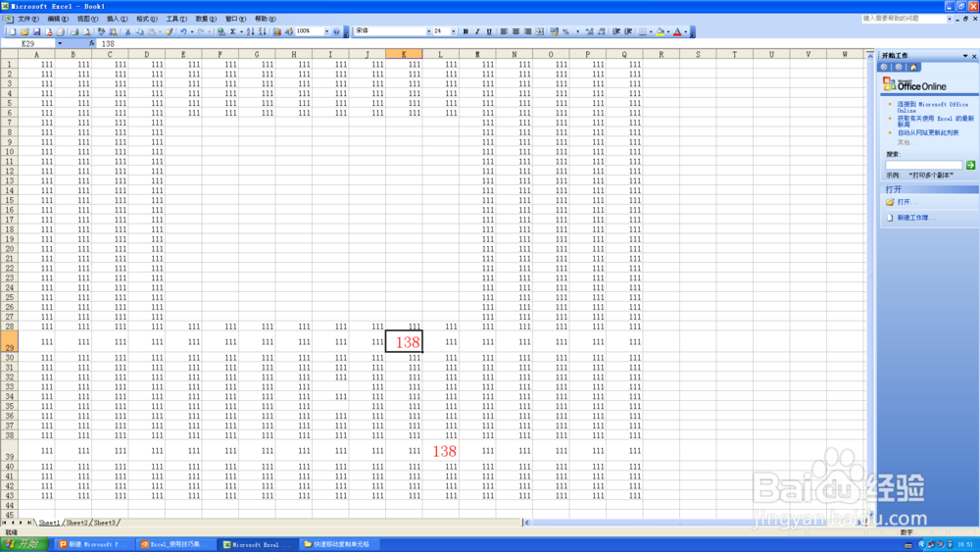Open the 数据 (Data) menu
Screen dimensions: 980x552
tap(206, 19)
